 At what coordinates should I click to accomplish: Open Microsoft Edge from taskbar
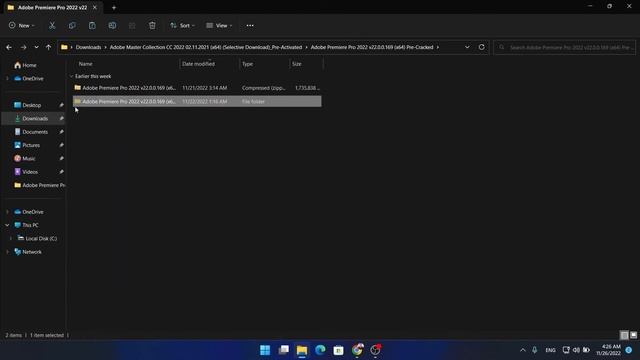pos(320,350)
